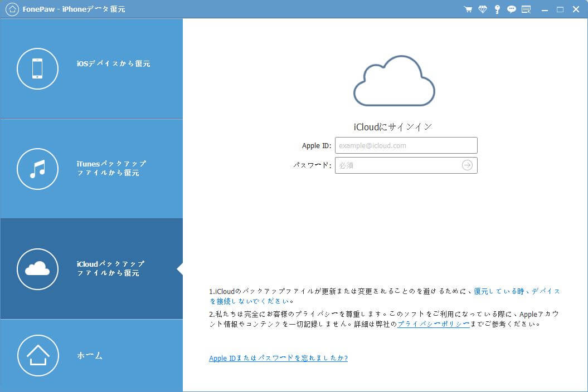588x392 pixels.
Task: Click the large iCloud cloud graphic
Action: coord(394,81)
